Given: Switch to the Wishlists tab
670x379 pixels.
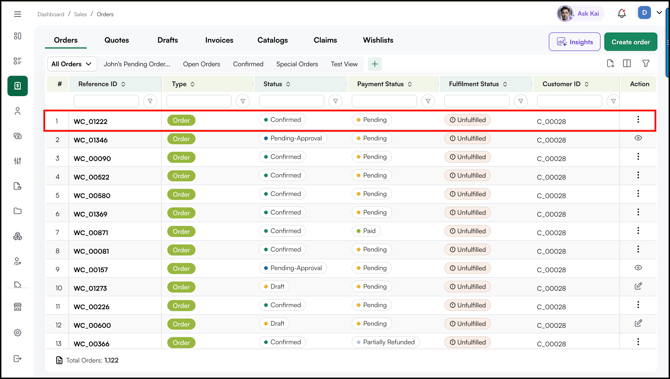Looking at the screenshot, I should 378,40.
